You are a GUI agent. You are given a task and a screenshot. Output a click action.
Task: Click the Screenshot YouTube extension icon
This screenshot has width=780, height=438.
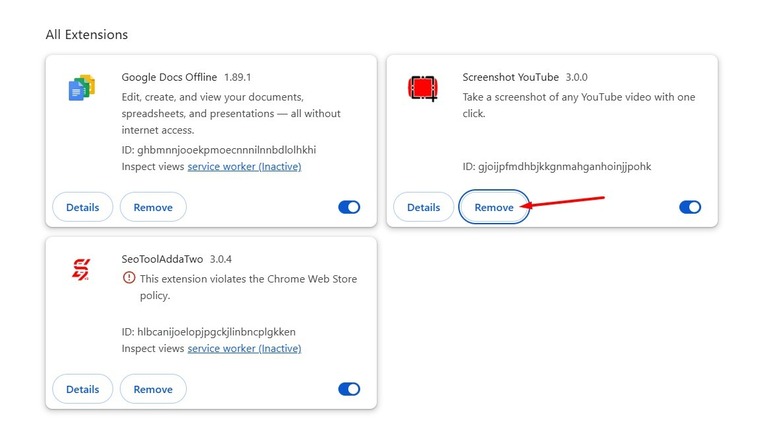click(x=423, y=88)
